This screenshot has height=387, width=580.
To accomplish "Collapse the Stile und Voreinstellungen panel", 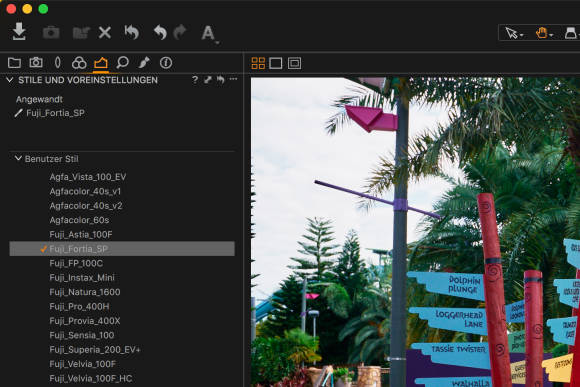I will point(10,80).
